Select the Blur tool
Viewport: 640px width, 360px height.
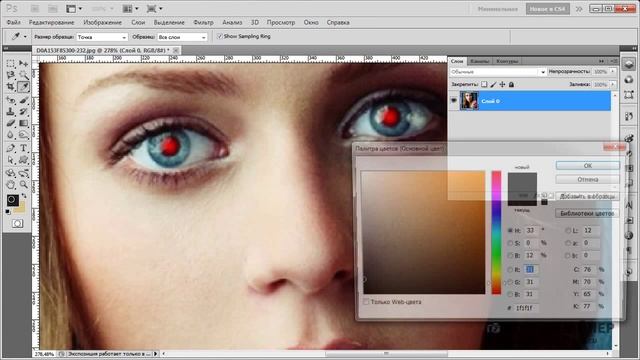coord(11,135)
